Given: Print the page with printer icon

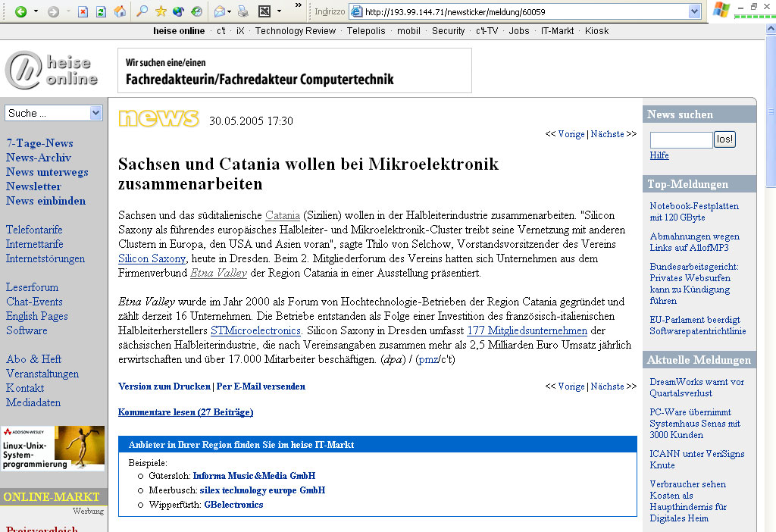Looking at the screenshot, I should tap(242, 11).
